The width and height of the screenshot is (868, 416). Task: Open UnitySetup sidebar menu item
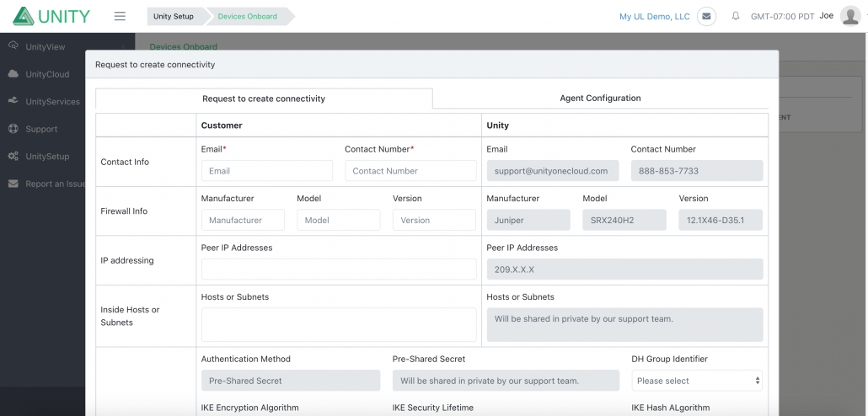[47, 157]
